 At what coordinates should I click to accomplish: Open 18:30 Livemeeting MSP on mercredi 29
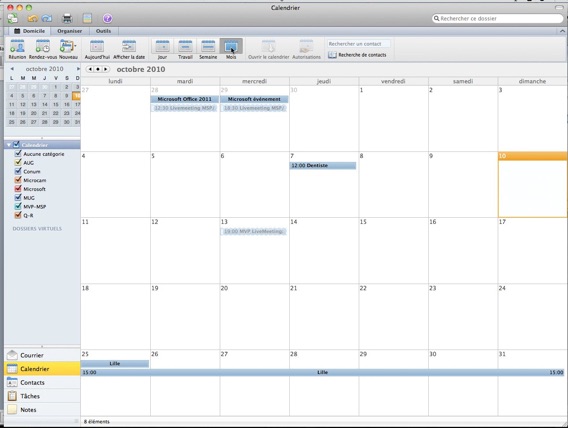[x=254, y=108]
